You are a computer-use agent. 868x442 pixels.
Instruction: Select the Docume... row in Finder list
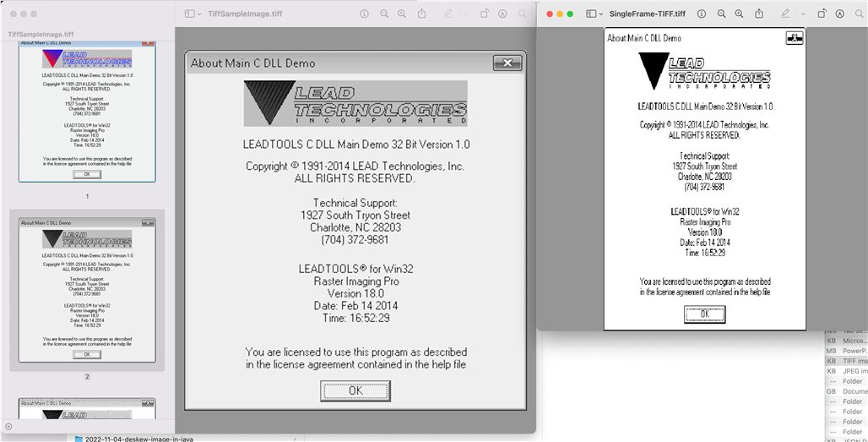click(847, 391)
